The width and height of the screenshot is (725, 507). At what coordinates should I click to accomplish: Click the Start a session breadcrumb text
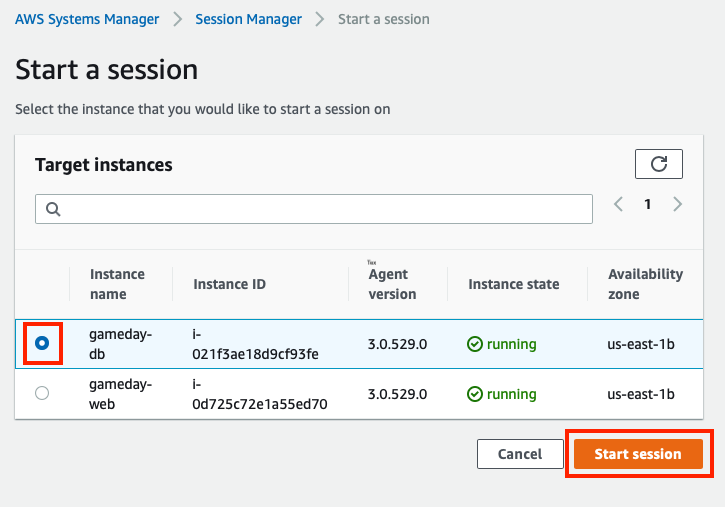coord(384,19)
